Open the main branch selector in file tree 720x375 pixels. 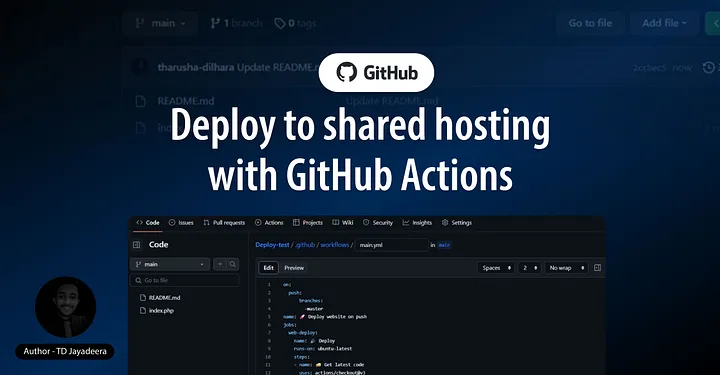[x=170, y=264]
